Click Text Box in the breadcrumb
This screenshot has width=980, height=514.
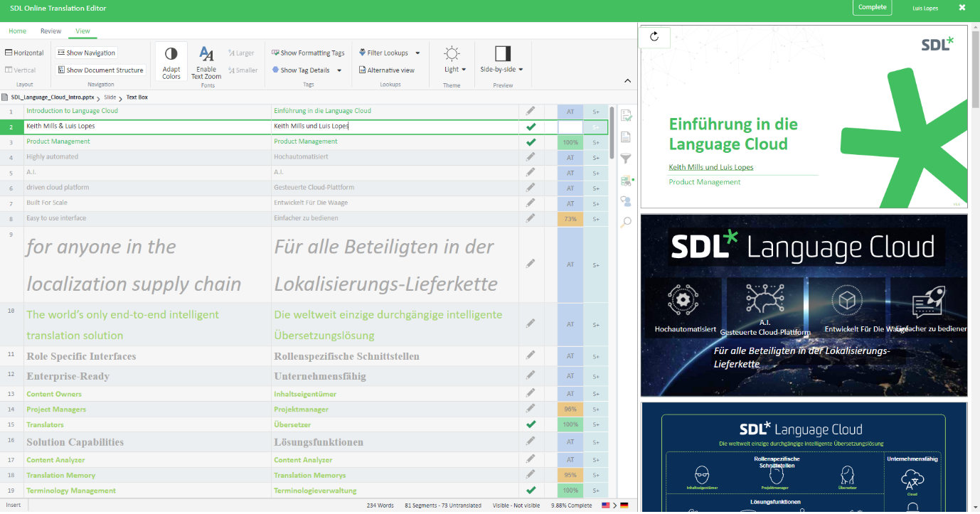(137, 97)
